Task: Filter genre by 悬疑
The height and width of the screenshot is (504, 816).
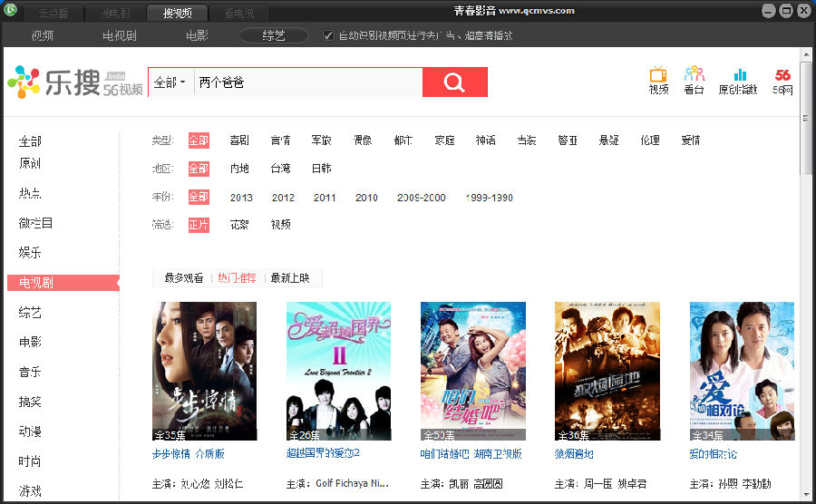Action: coord(609,141)
